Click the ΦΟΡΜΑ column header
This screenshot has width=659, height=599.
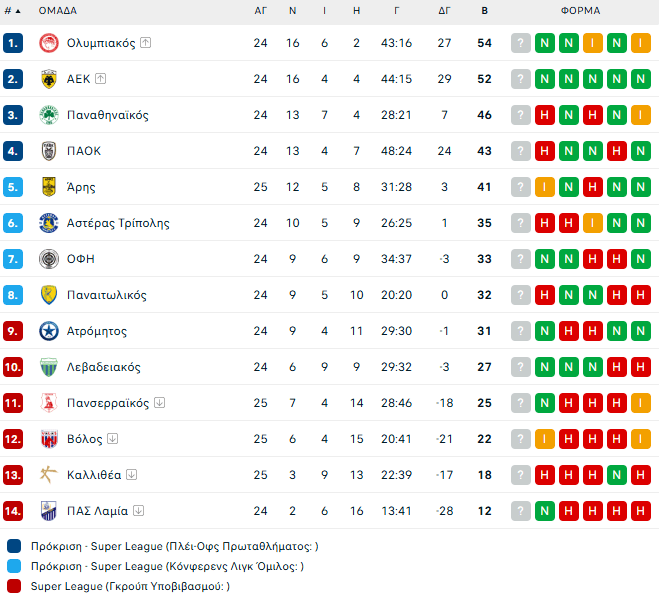pos(580,11)
